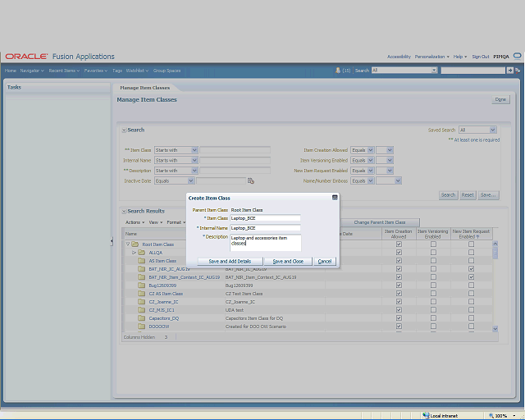The image size is (525, 420).
Task: Toggle Item Creation Allowed for Capacitors_DQ
Action: point(399,318)
